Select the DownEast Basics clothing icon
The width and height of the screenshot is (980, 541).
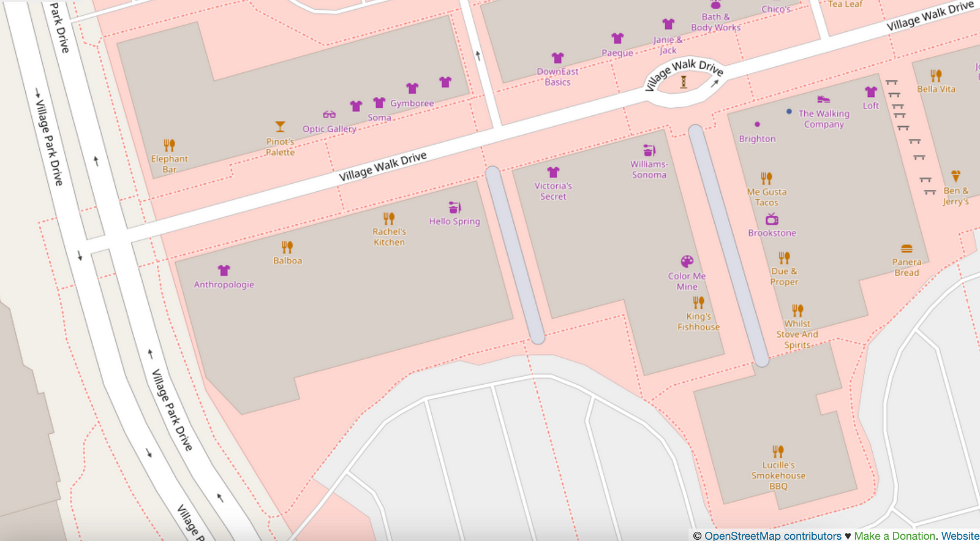click(x=557, y=58)
